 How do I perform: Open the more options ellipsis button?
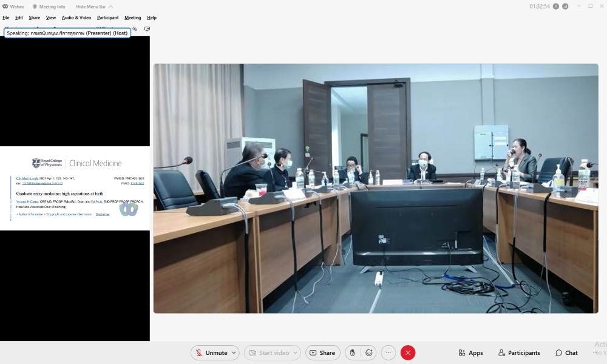point(388,352)
